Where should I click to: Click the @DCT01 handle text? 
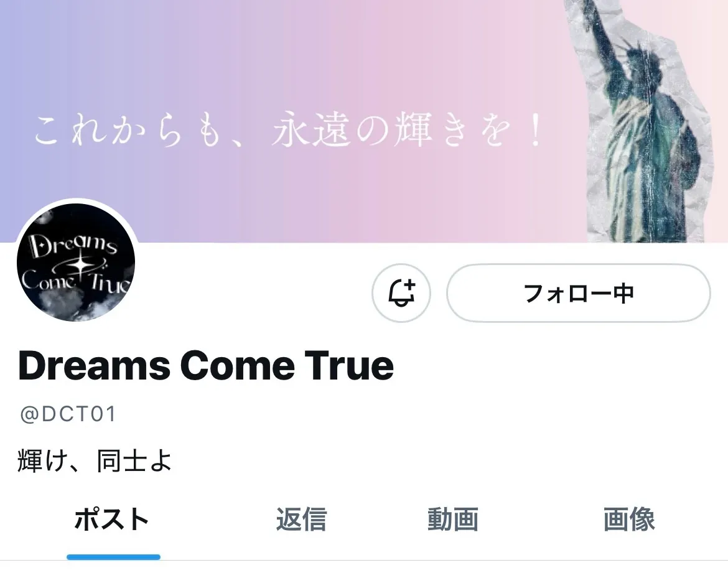point(68,414)
